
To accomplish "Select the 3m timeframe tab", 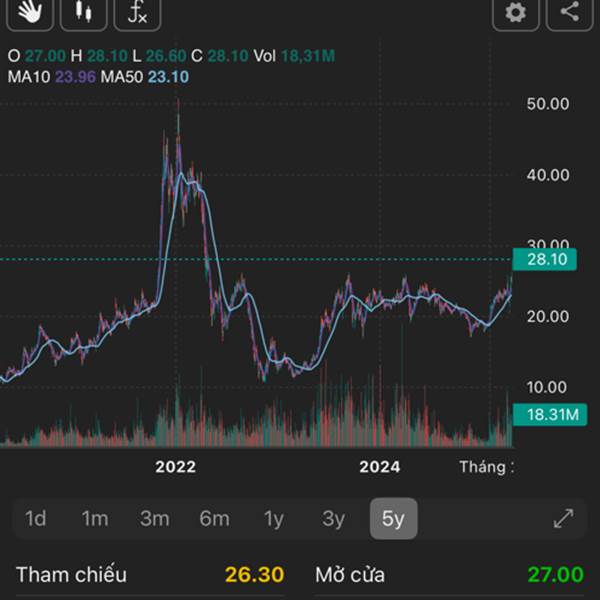I will [x=155, y=518].
